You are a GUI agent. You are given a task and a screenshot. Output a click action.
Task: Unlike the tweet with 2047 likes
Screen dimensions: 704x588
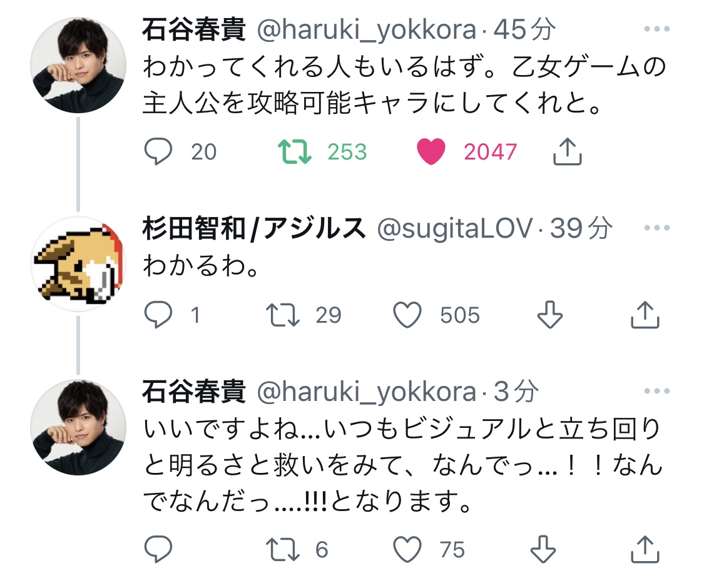click(x=431, y=152)
